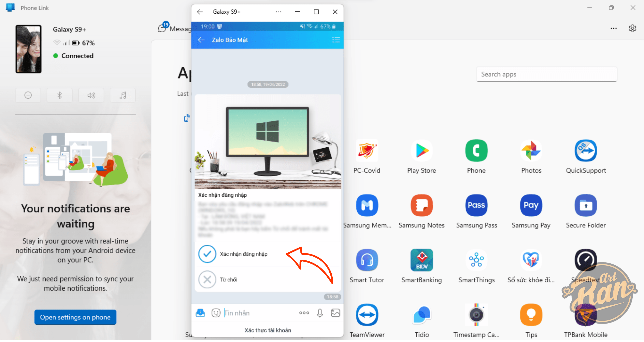Launch Samsung Pass app
644x342 pixels.
(x=476, y=206)
